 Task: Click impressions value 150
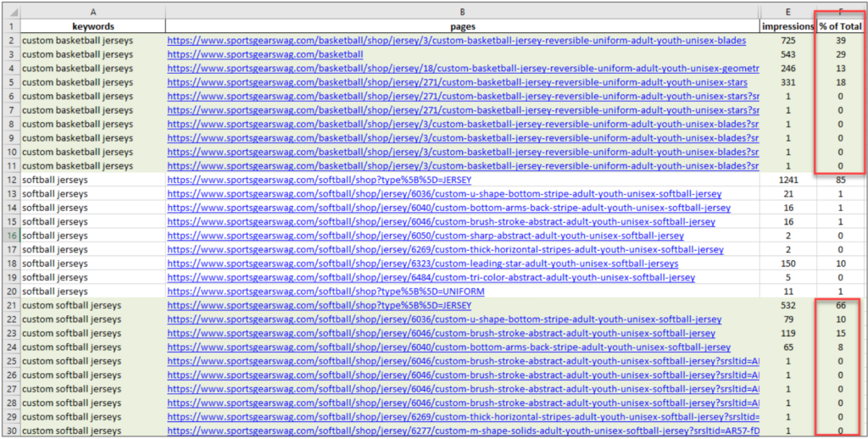pyautogui.click(x=787, y=264)
